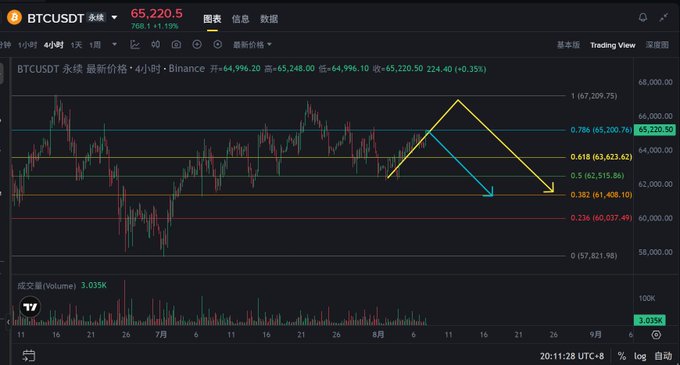Viewport: 680px width, 365px height.
Task: Click the 7月 label on the time axis
Action: 161,335
